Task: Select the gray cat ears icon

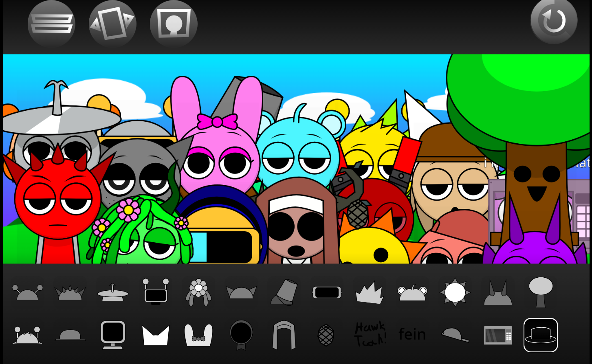Action: tap(241, 292)
